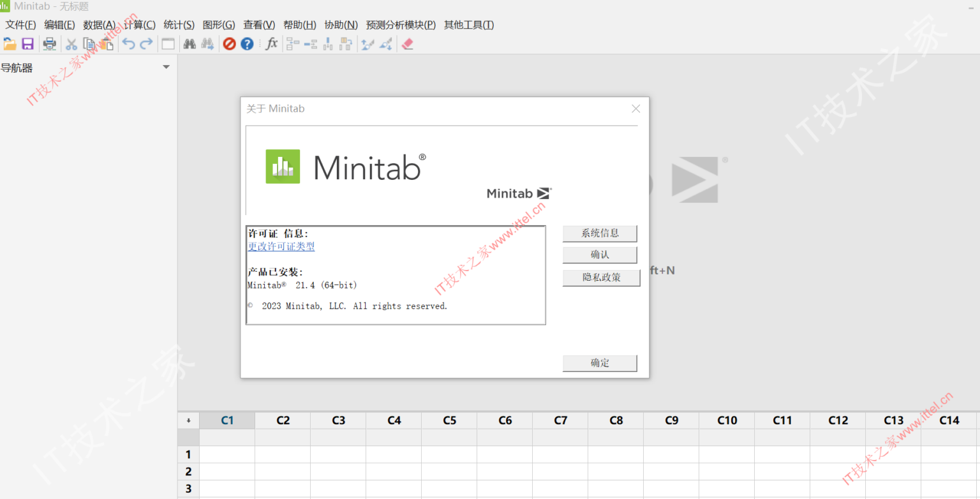Screen dimensions: 980x499
Task: Click the eraser icon at toolbar end
Action: [x=408, y=43]
